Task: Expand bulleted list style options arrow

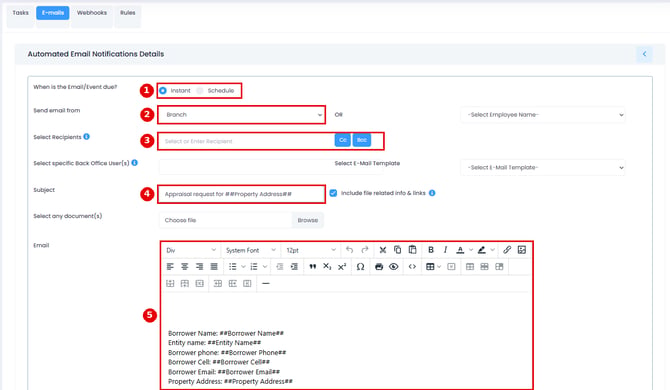Action: [x=243, y=267]
